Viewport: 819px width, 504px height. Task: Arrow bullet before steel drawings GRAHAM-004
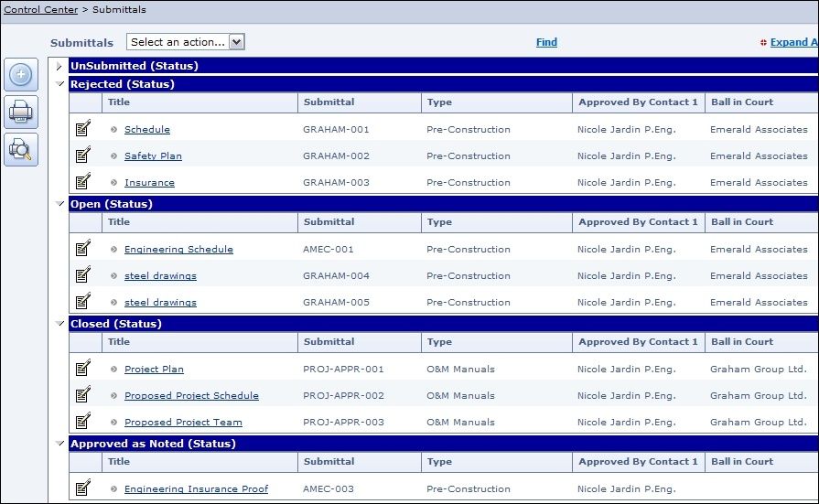[113, 276]
